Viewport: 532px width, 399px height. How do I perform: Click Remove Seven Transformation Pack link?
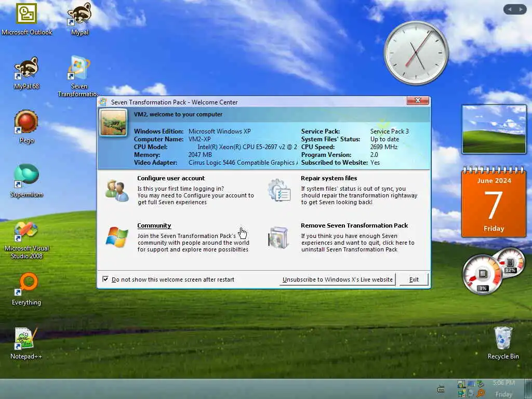354,225
